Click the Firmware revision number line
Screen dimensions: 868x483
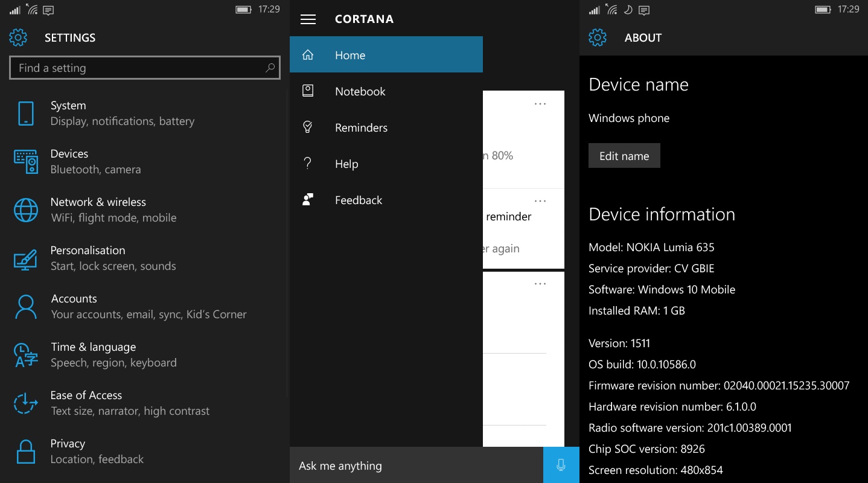tap(719, 385)
